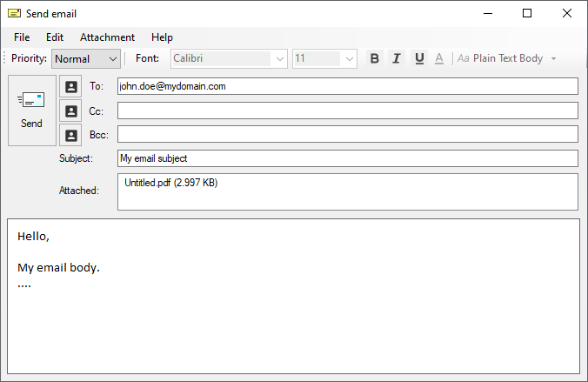Open the Help menu

tap(162, 37)
